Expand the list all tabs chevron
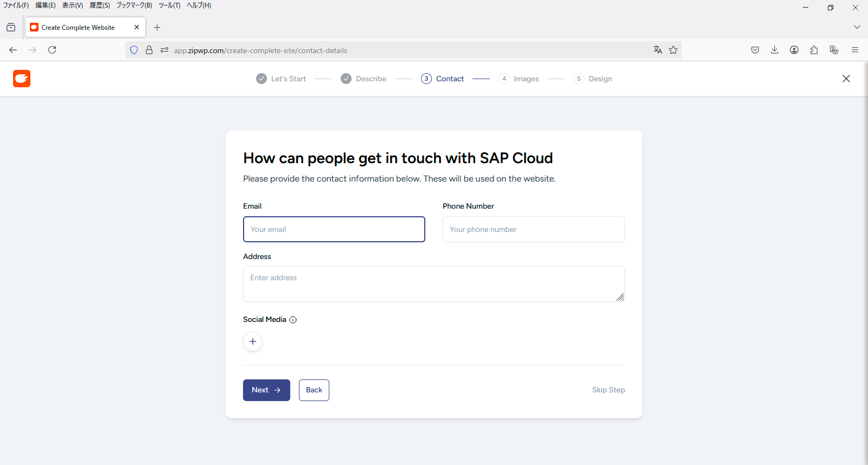This screenshot has height=465, width=868. tap(857, 27)
